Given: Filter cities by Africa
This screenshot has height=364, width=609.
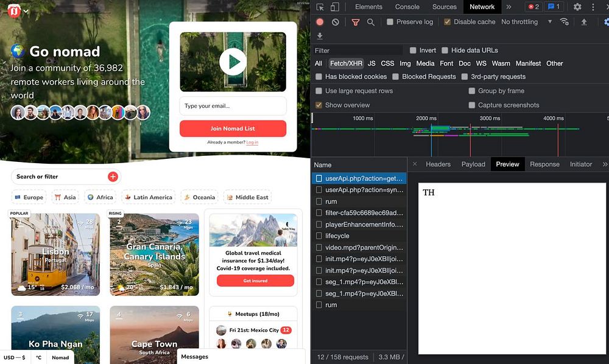Looking at the screenshot, I should [100, 197].
